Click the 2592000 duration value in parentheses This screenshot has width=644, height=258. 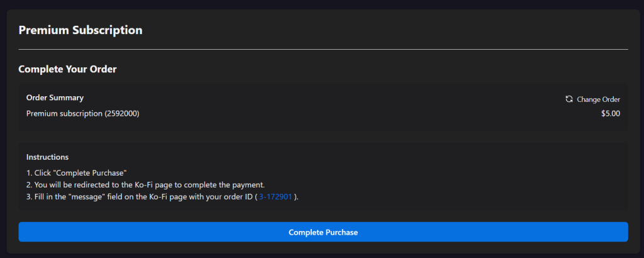coord(122,114)
